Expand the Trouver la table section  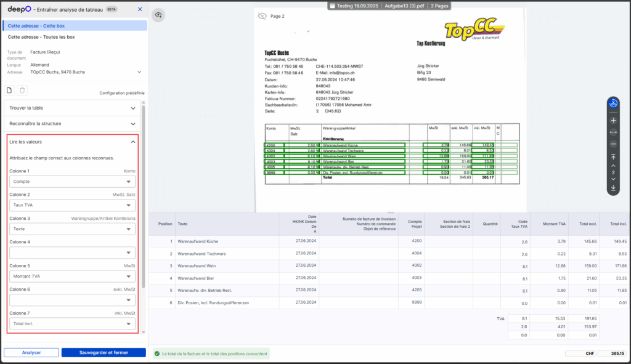pos(73,108)
